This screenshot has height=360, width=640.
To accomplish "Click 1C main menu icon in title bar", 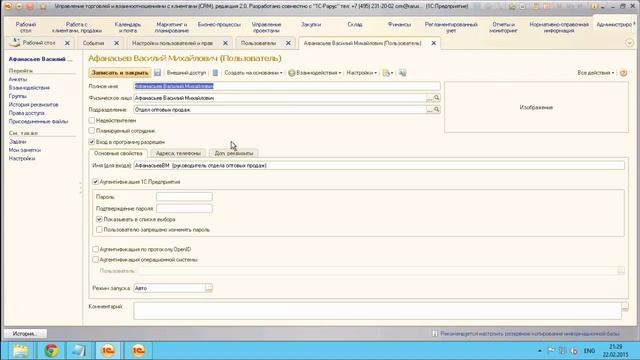I will click(x=7, y=7).
